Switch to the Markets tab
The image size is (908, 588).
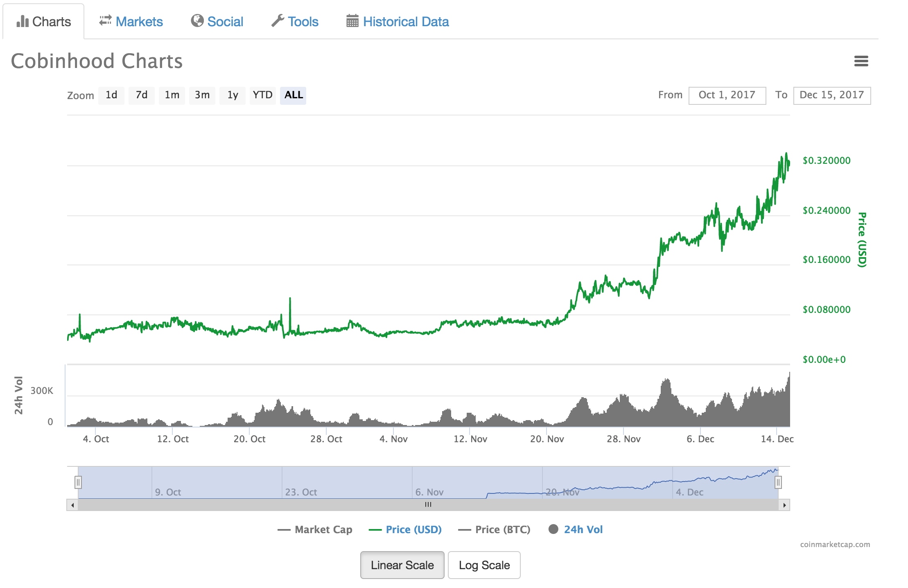click(131, 21)
